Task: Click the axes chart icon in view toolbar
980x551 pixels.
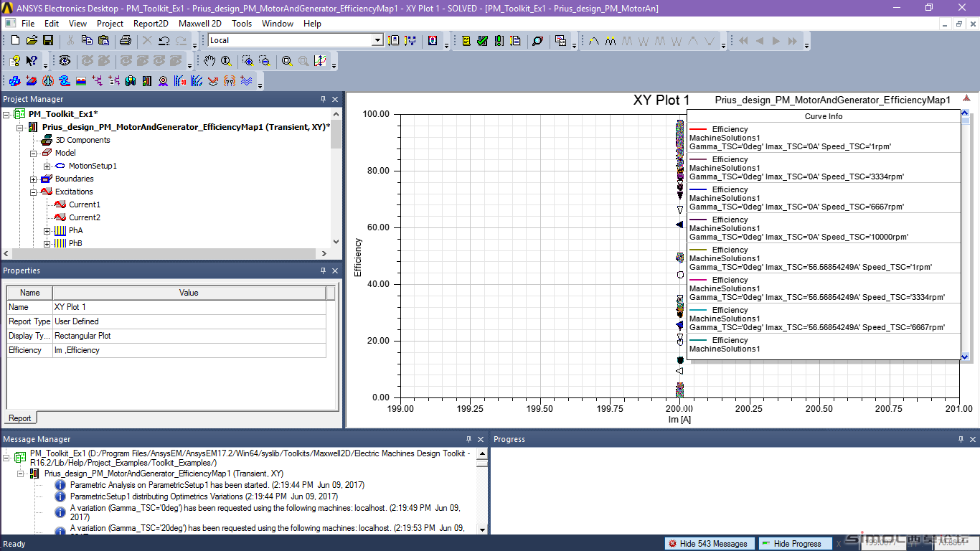Action: point(321,61)
